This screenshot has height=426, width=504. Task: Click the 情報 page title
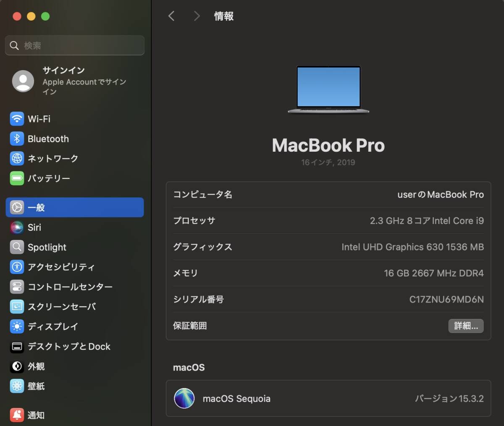coord(224,16)
